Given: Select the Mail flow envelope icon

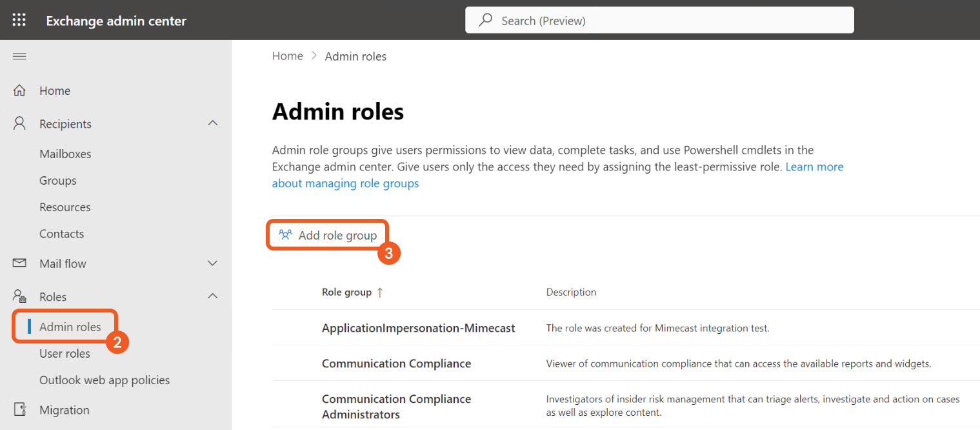Looking at the screenshot, I should (x=19, y=263).
